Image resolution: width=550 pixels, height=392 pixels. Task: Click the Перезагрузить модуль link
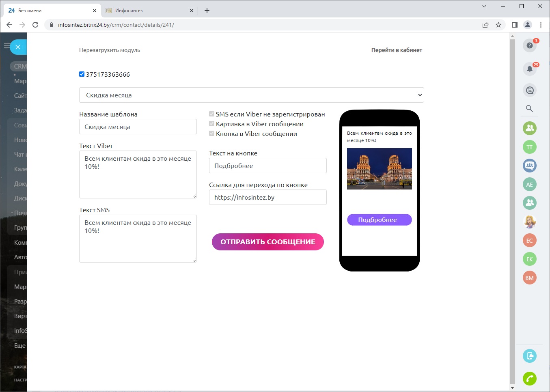coord(110,50)
